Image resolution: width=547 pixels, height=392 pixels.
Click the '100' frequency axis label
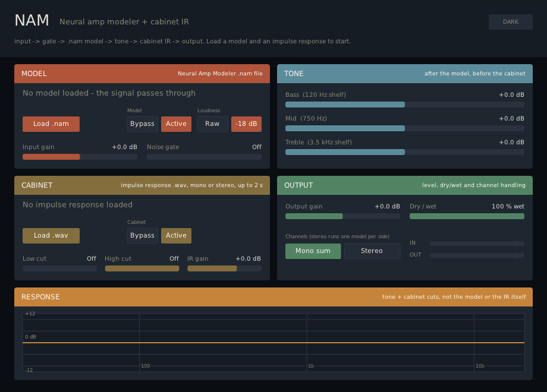pos(146,366)
